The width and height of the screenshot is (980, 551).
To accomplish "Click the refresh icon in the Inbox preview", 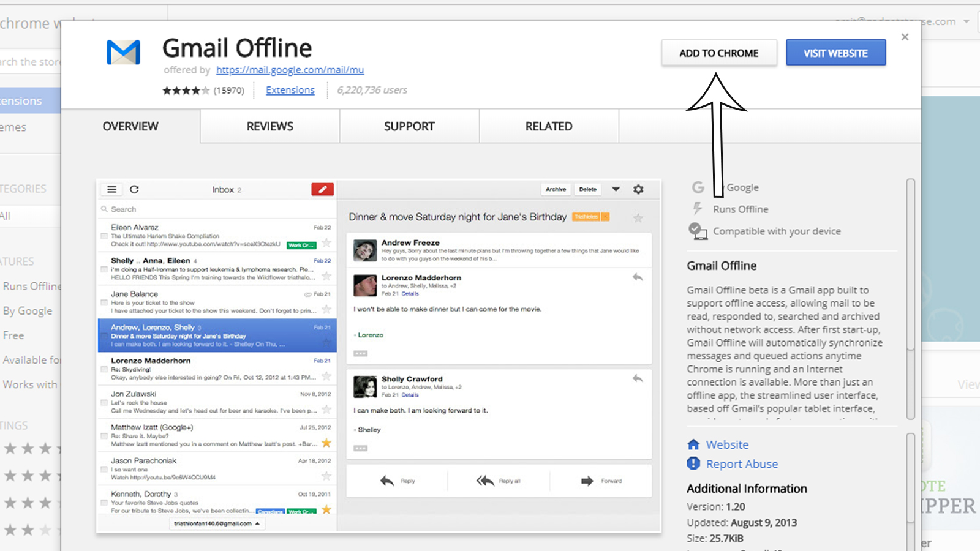I will point(134,189).
